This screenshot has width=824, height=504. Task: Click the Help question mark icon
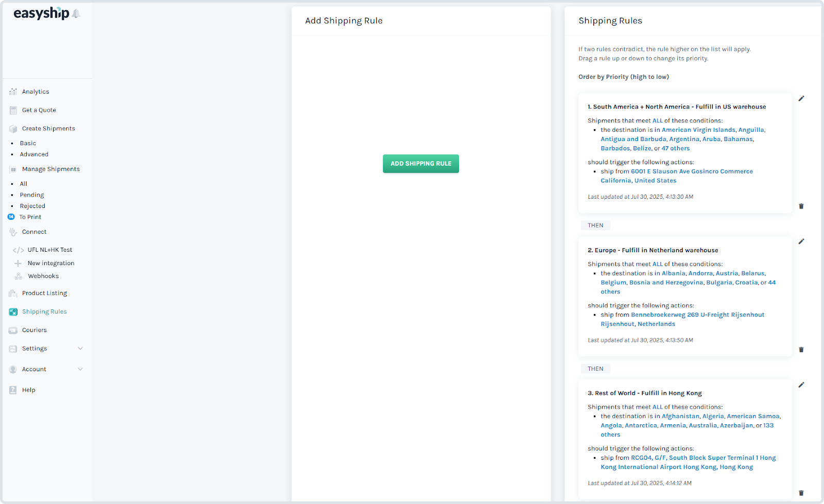coord(12,390)
